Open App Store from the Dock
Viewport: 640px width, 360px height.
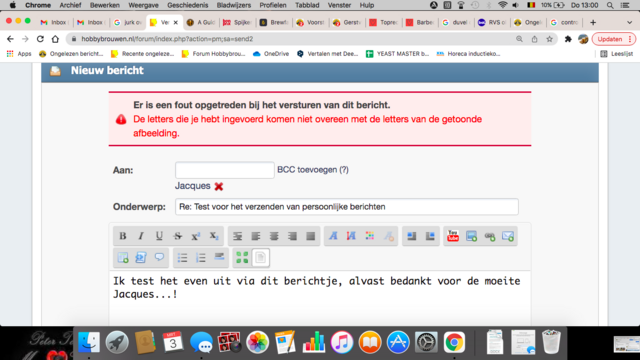398,342
